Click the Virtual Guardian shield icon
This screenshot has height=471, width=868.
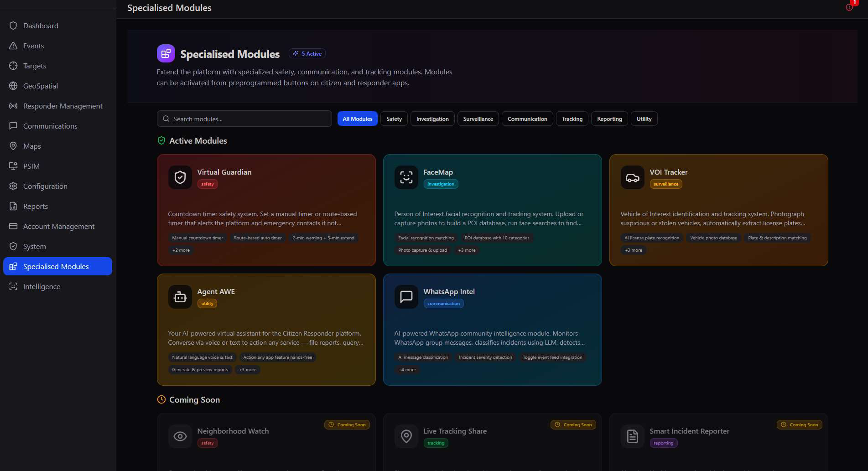click(x=180, y=177)
